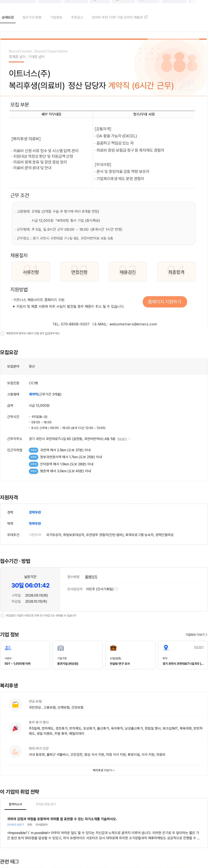Click info icon beside 마감일 notice
Screen dimensions: 208x868
3,616
